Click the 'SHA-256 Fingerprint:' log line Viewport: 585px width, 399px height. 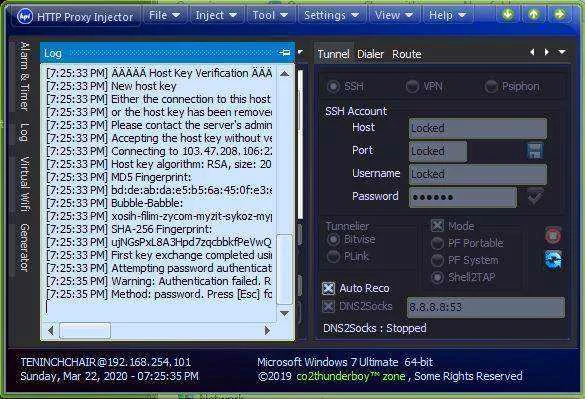point(129,229)
